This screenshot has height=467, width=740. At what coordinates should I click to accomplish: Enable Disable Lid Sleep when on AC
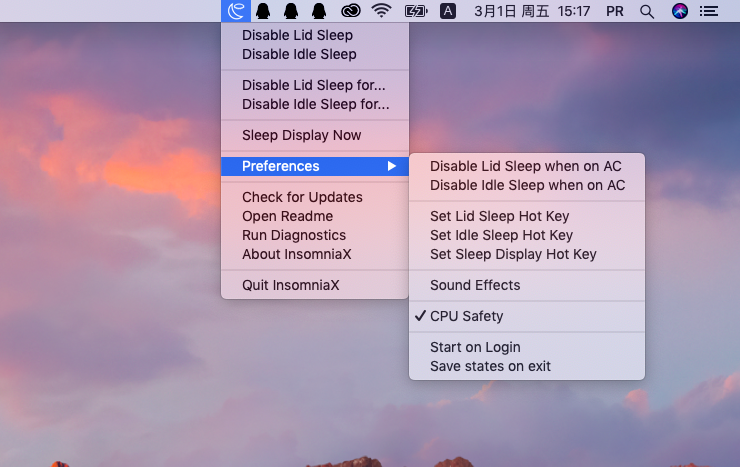point(527,166)
